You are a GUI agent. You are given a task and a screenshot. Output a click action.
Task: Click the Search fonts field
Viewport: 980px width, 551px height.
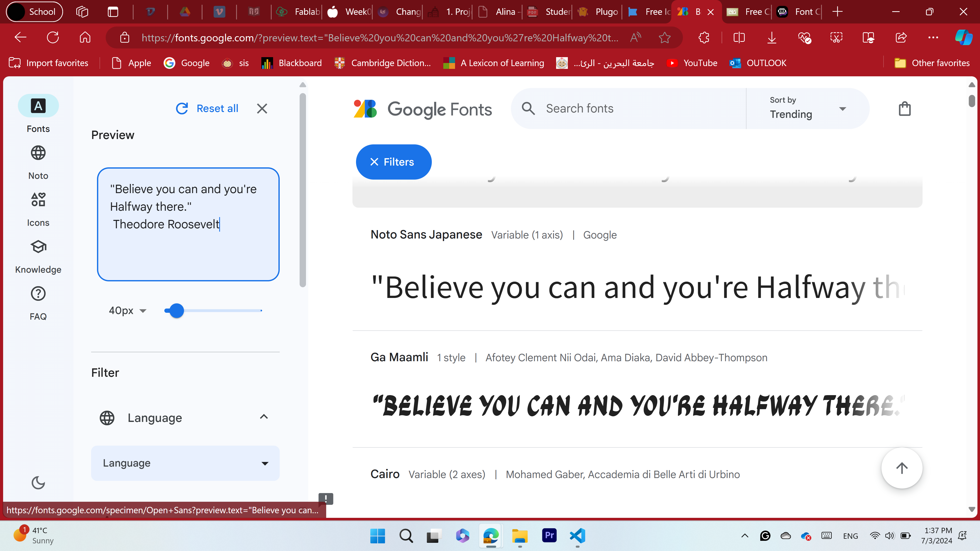pyautogui.click(x=643, y=109)
